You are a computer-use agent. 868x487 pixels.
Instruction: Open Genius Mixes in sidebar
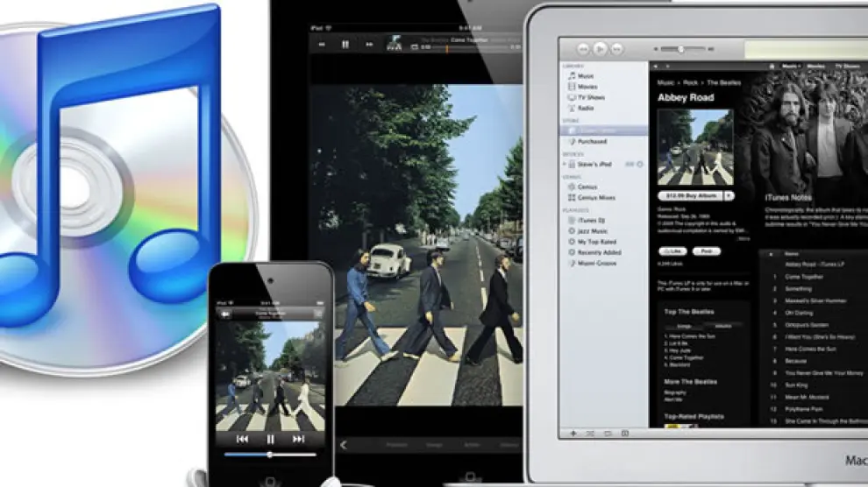pyautogui.click(x=596, y=198)
